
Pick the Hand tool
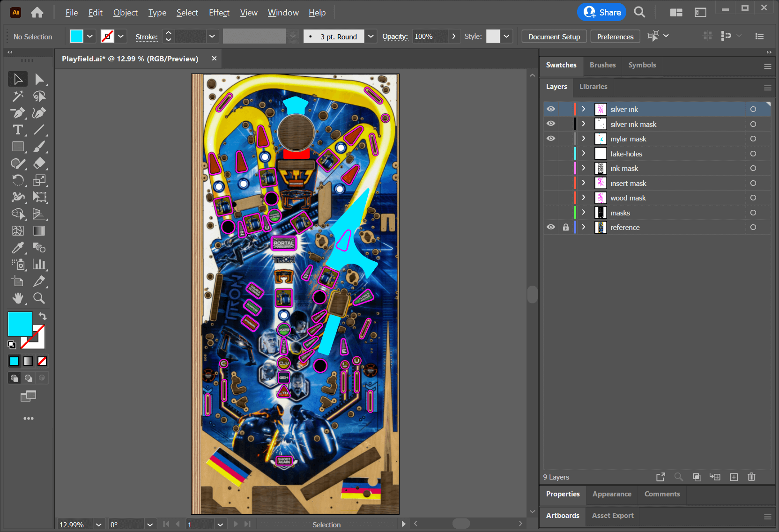tap(18, 298)
